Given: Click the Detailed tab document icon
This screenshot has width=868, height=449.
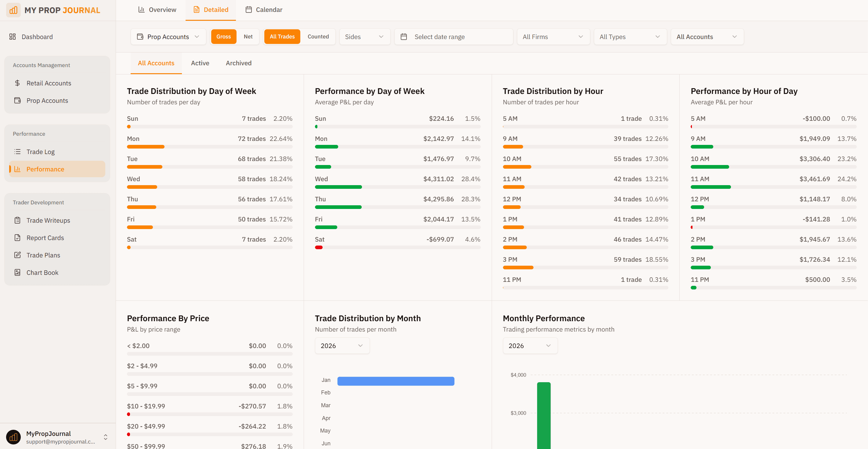Looking at the screenshot, I should click(197, 9).
